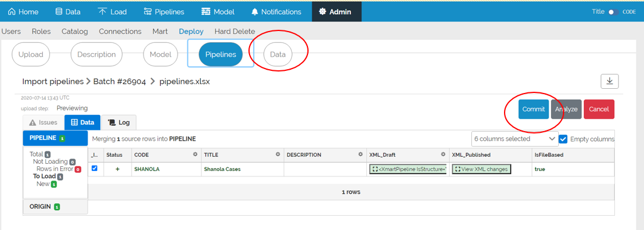The height and width of the screenshot is (230, 644).
Task: Go to Mart admin page
Action: 160,31
